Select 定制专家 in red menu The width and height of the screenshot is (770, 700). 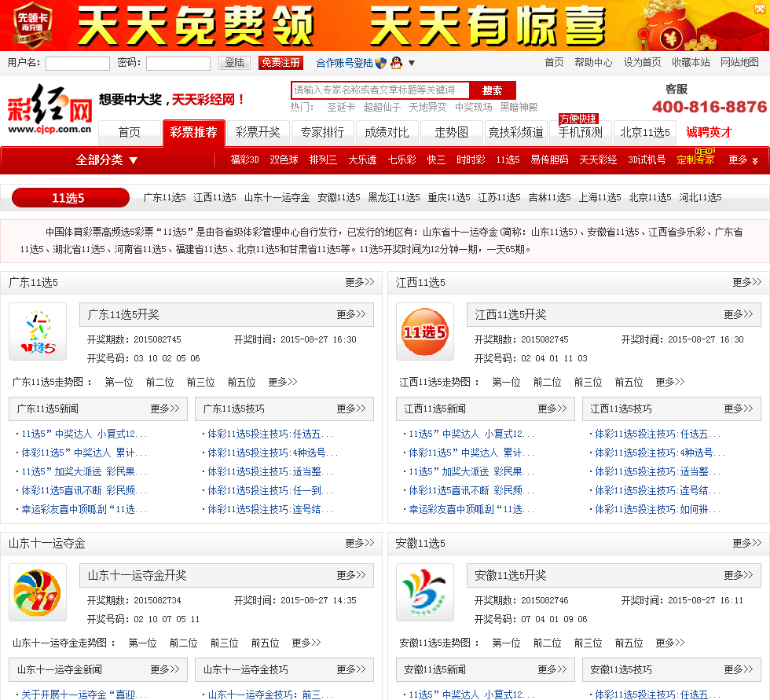(695, 160)
